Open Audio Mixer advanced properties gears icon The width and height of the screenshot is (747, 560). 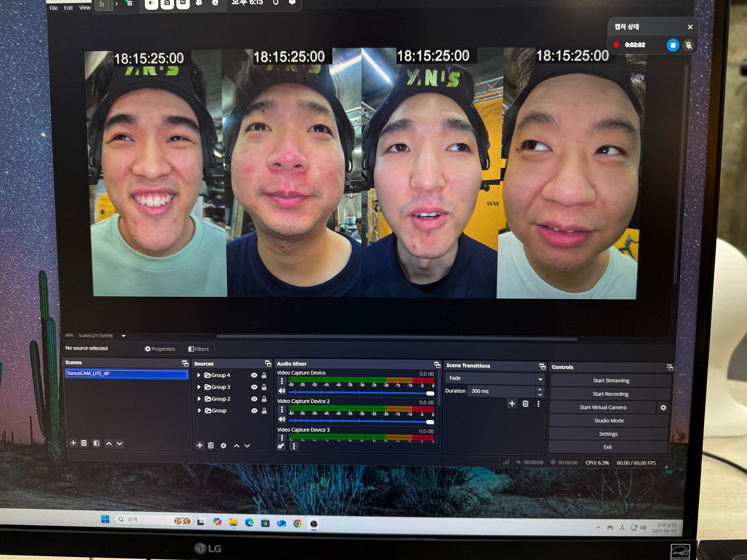281,446
